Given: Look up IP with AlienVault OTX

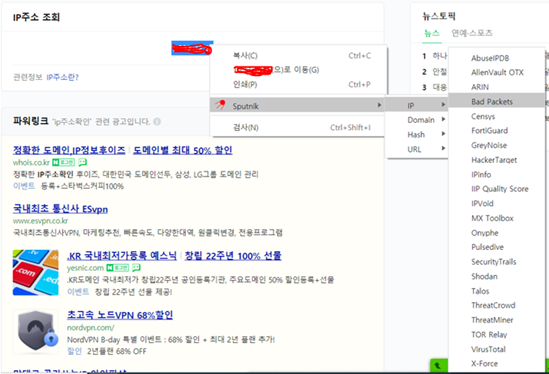Looking at the screenshot, I should [496, 72].
